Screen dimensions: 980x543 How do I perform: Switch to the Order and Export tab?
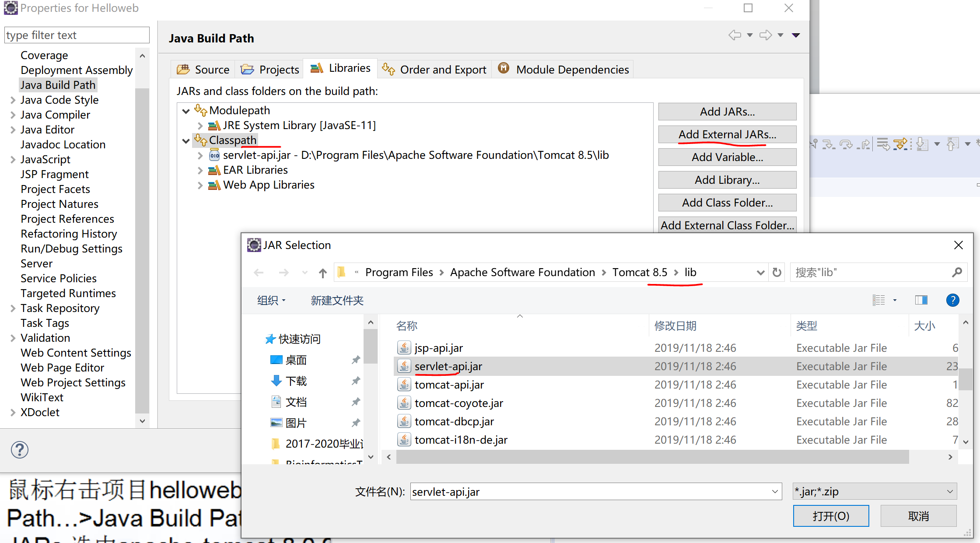click(x=434, y=70)
